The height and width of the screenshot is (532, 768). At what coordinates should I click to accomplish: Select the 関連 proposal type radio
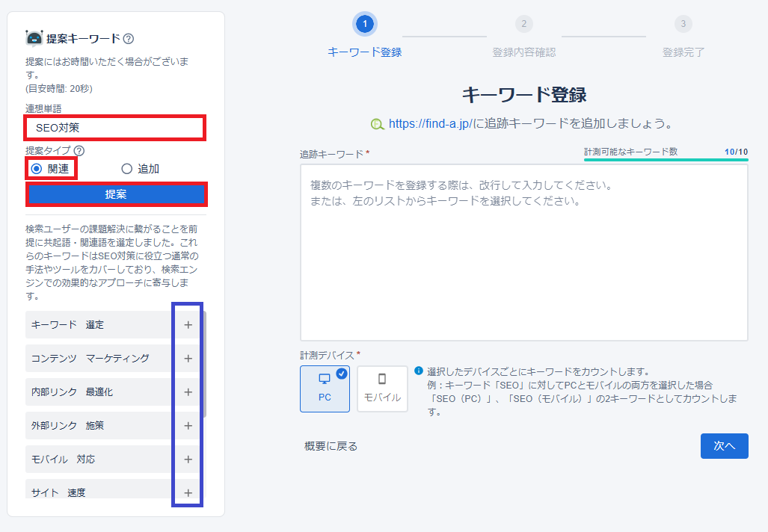36,169
